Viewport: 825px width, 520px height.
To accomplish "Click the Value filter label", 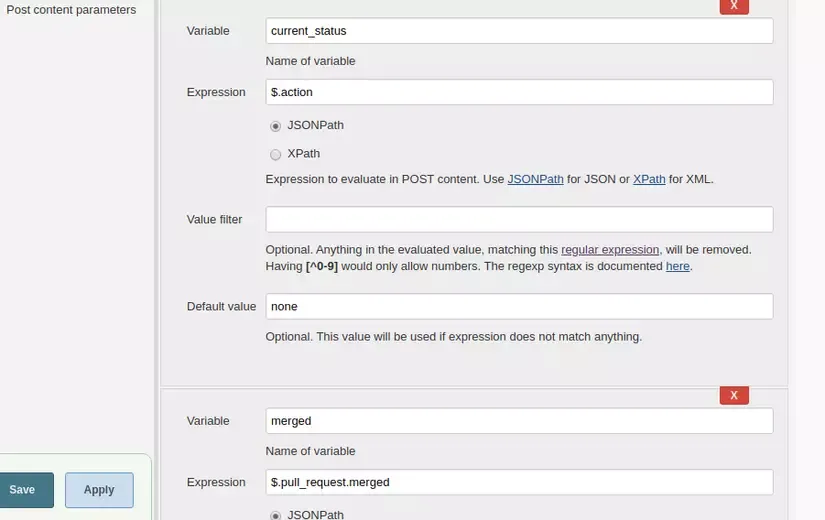I will click(x=214, y=219).
